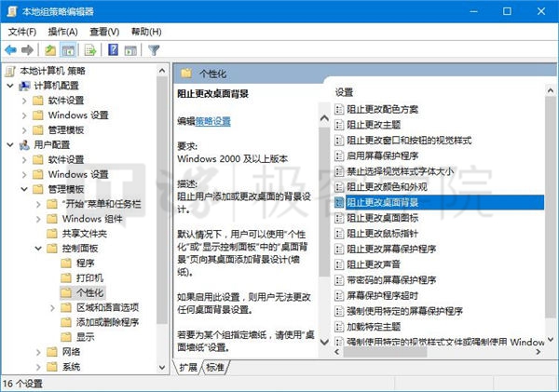
Task: Click the folder icon beside 打印机
Action: (66, 278)
